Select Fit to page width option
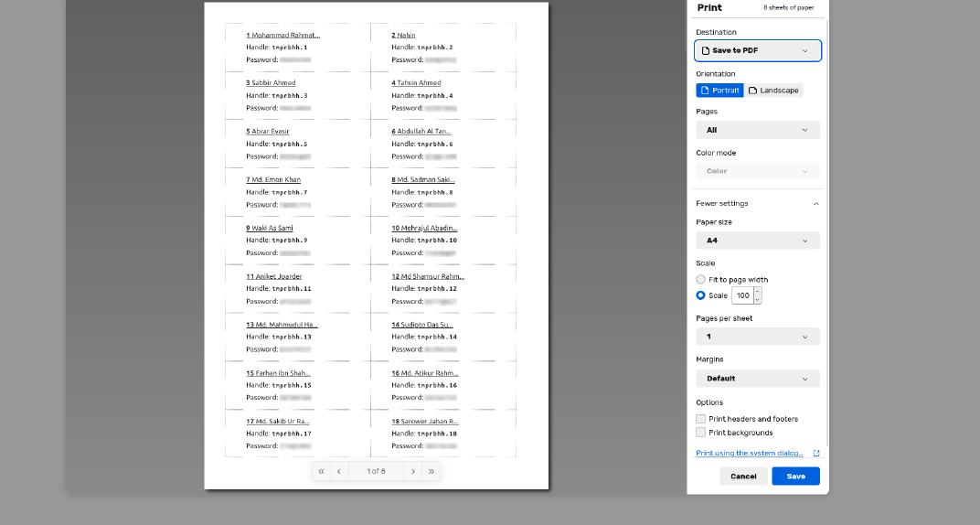Screen dimensions: 980x525 pos(701,280)
